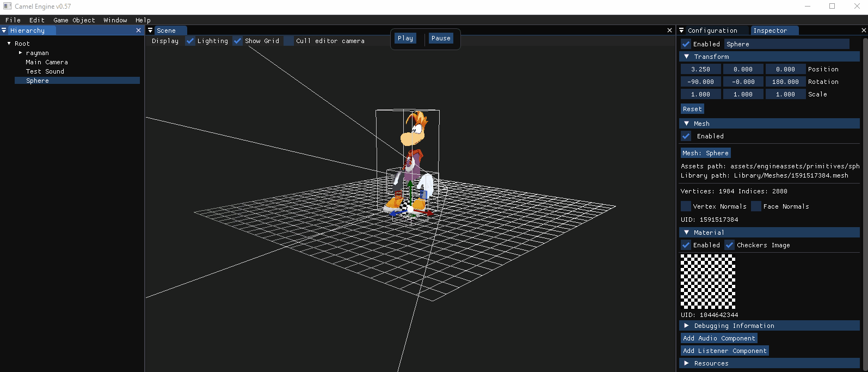This screenshot has width=868, height=372.
Task: Close the Hierarchy panel
Action: click(x=138, y=31)
